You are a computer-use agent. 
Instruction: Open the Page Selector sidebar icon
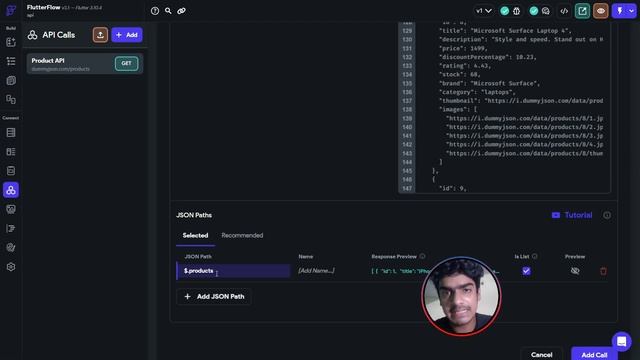pyautogui.click(x=11, y=99)
